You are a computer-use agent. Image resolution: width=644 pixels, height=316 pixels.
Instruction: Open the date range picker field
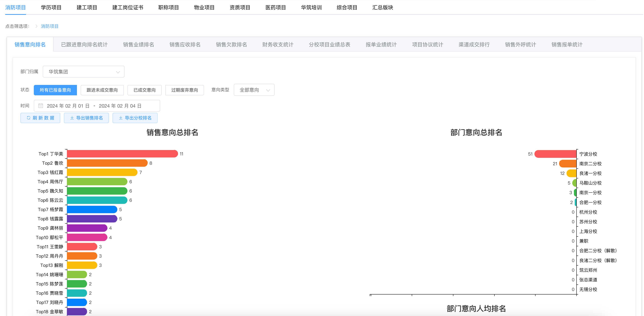point(97,106)
